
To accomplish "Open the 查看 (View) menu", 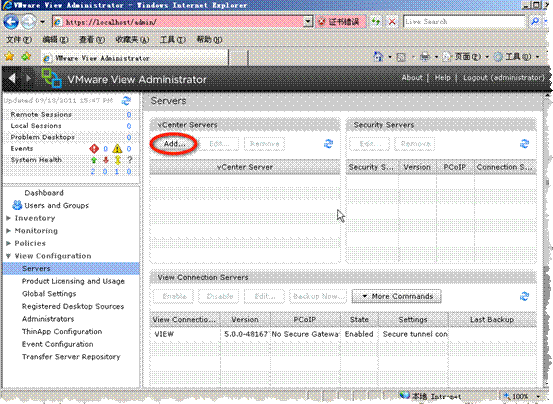I will point(92,39).
